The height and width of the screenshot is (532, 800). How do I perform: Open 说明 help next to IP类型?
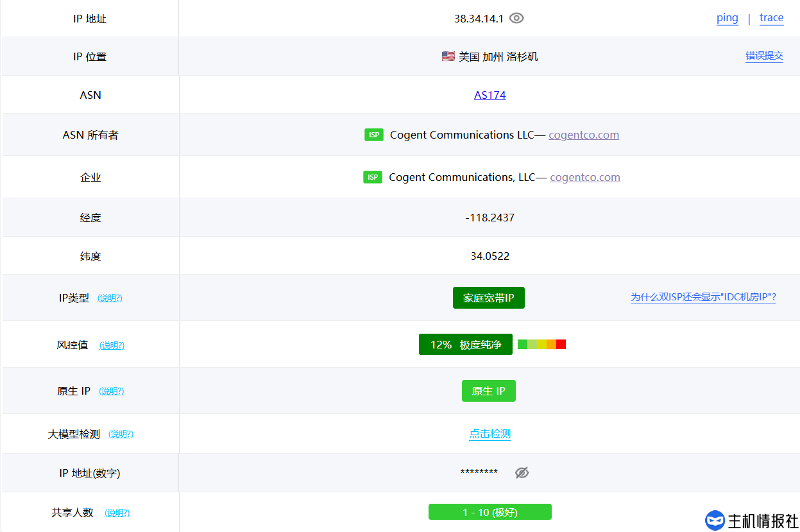110,298
